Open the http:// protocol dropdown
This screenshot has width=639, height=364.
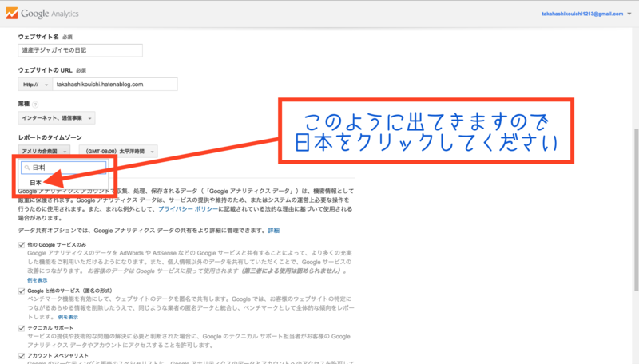pyautogui.click(x=35, y=85)
